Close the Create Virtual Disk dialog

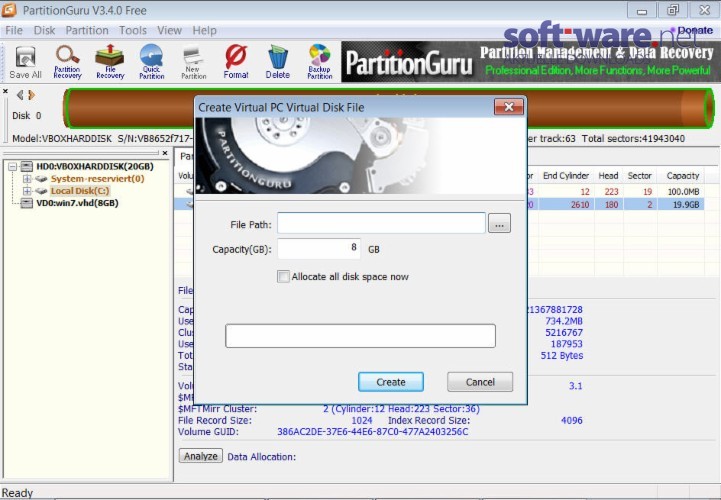509,107
